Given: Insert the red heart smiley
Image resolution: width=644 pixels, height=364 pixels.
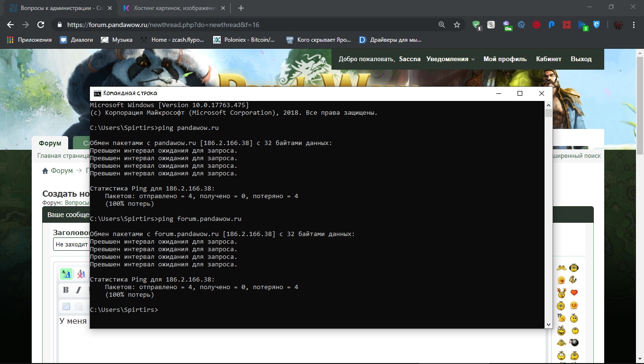Looking at the screenshot, I should pos(574,292).
